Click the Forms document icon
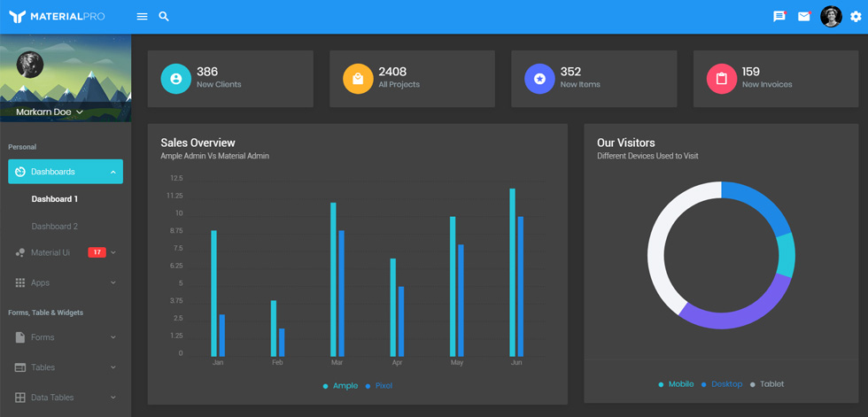Image resolution: width=868 pixels, height=417 pixels. click(x=19, y=337)
